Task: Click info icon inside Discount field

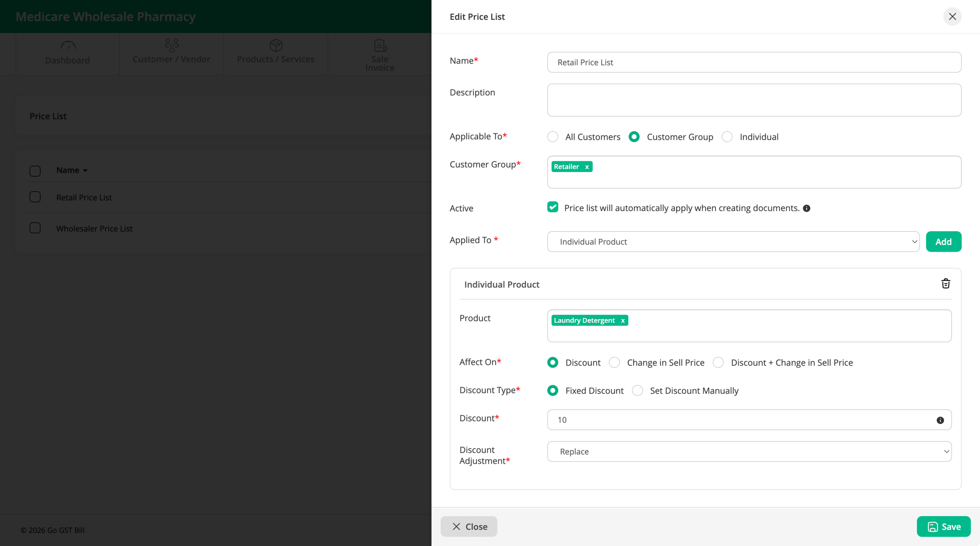Action: pyautogui.click(x=940, y=420)
